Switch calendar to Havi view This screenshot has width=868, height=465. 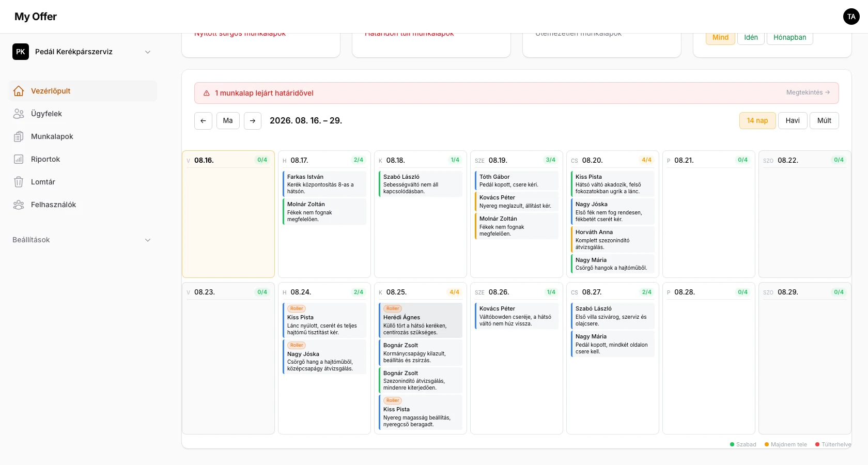pos(793,120)
